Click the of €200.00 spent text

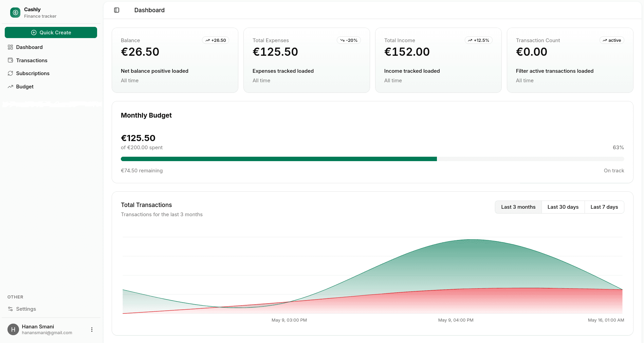142,148
